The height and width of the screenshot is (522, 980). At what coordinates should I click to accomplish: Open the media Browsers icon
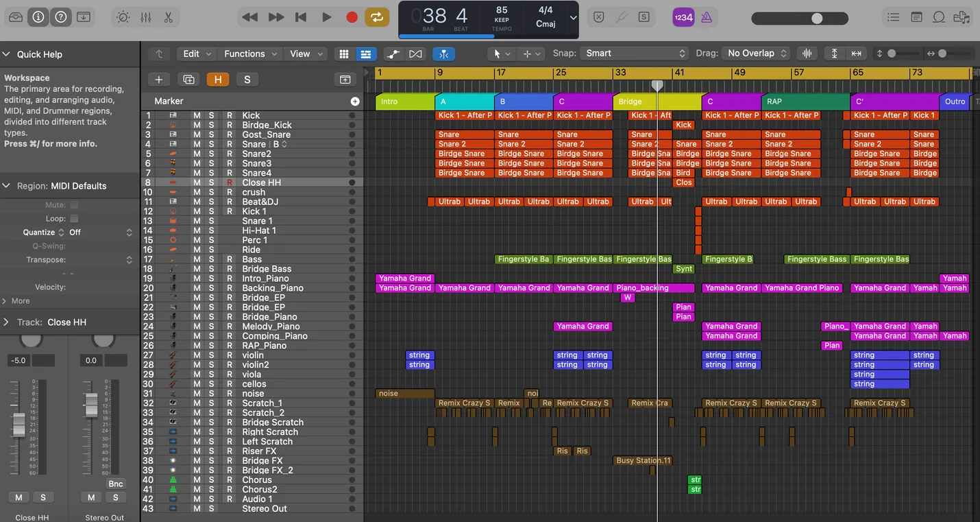click(962, 17)
